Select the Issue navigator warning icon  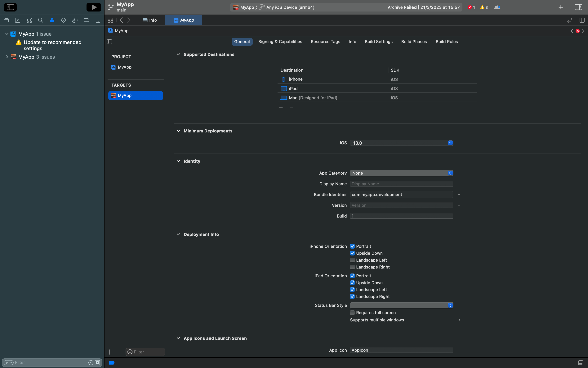52,20
